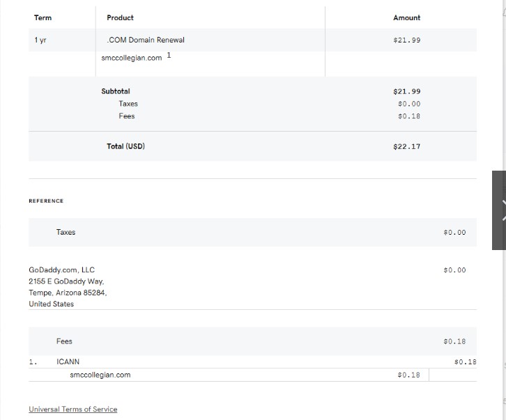Click smccollegian.com under .COM Domain Renewal
The image size is (506, 420).
tap(131, 58)
